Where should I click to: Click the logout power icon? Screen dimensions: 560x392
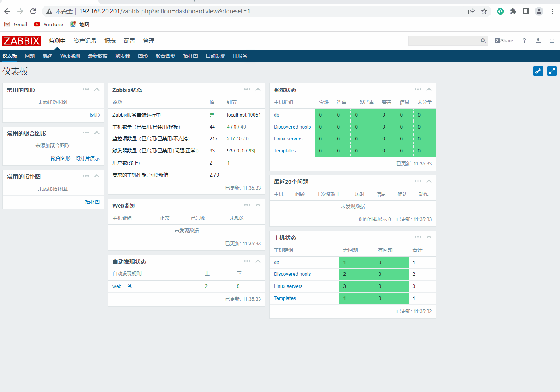(x=552, y=41)
